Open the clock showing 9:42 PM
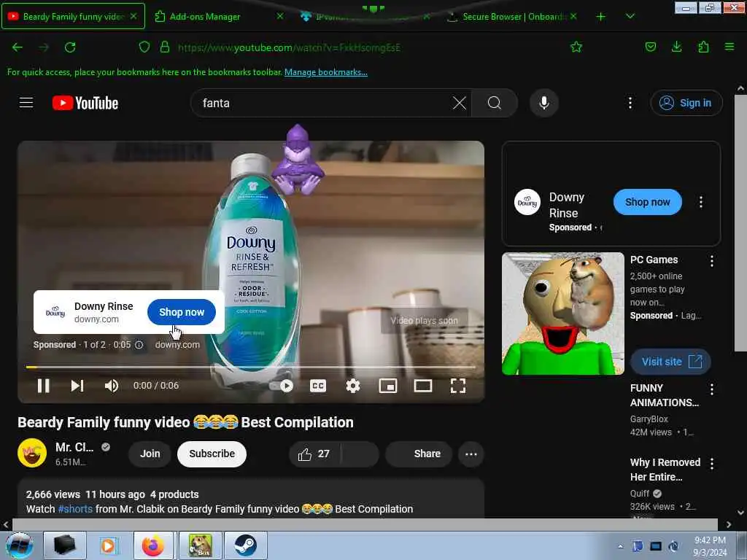 tap(710, 546)
